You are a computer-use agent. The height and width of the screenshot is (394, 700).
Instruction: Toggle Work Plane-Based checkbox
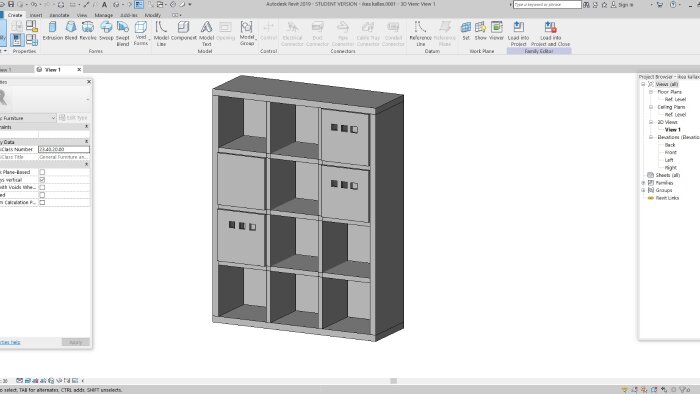click(x=42, y=172)
